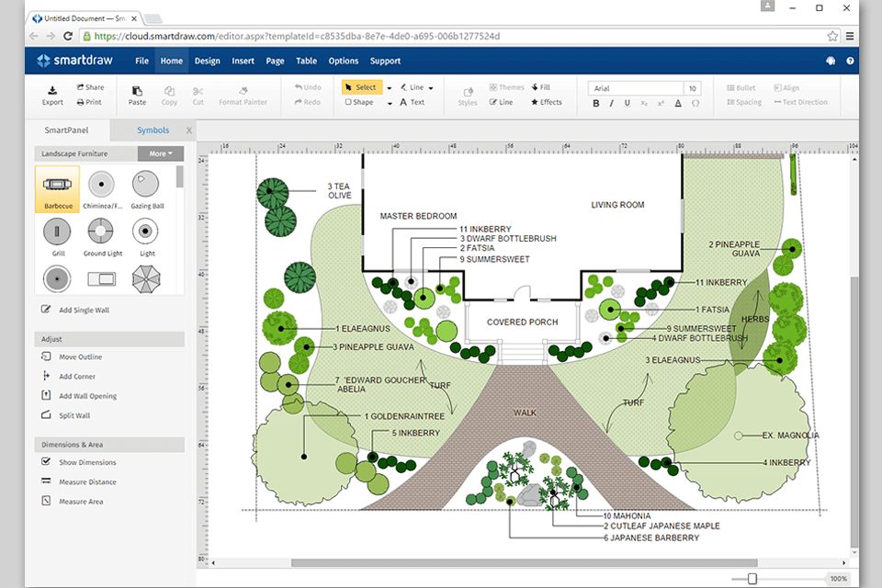Apply bold text formatting

click(596, 103)
